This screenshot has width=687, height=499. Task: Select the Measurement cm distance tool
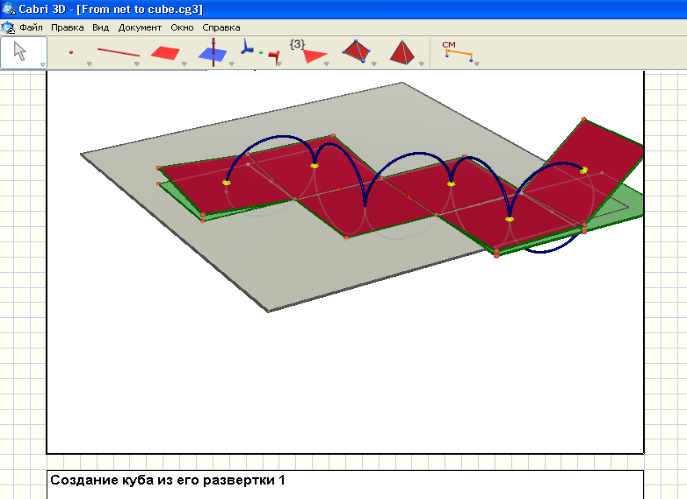455,50
